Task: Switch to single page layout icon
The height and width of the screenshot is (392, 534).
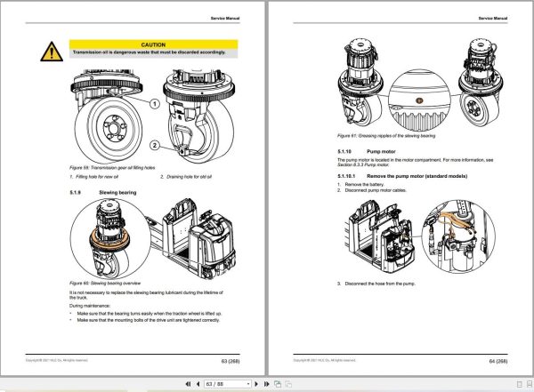Action: coord(520,384)
